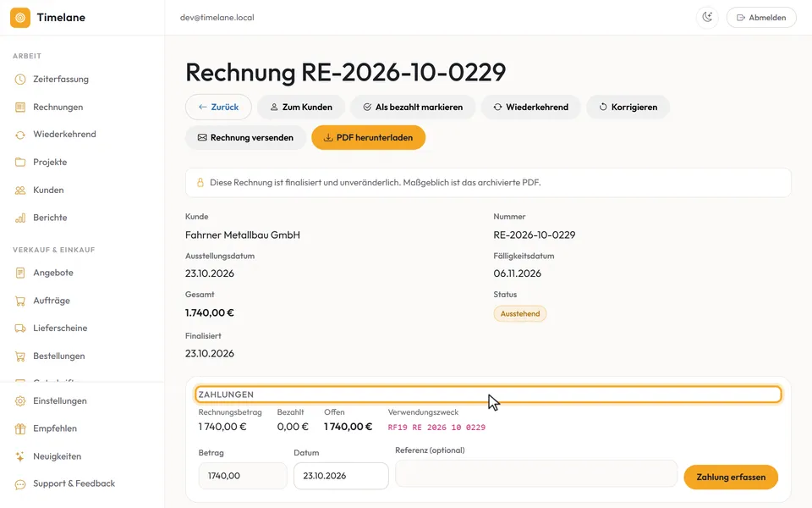This screenshot has width=812, height=508.
Task: Click the Korrigieren button
Action: tap(628, 108)
